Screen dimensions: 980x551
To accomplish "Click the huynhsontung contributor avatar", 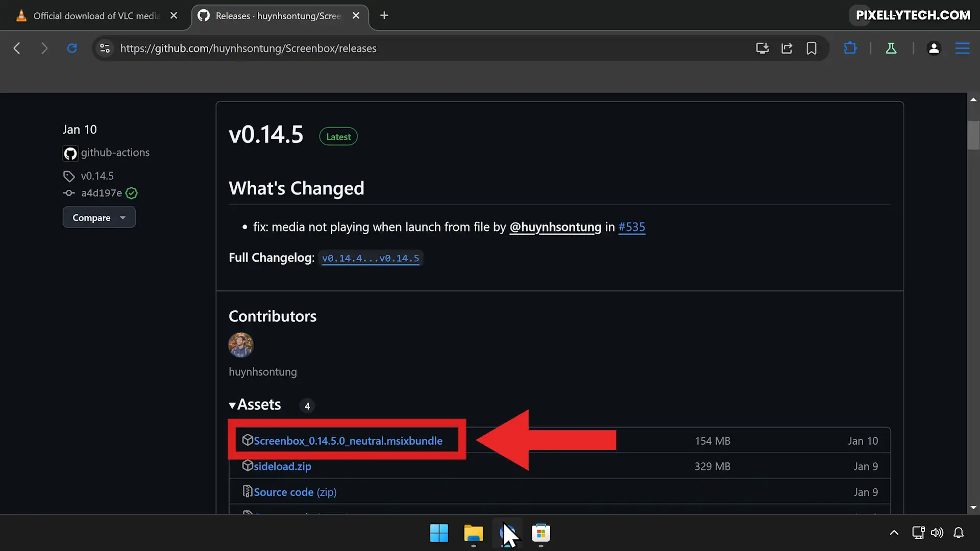I will [x=241, y=345].
